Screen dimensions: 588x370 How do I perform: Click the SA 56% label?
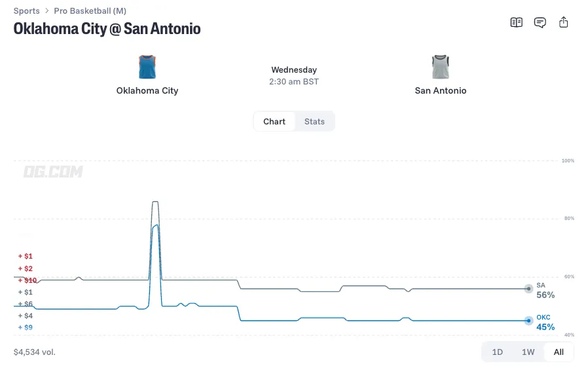pyautogui.click(x=545, y=291)
